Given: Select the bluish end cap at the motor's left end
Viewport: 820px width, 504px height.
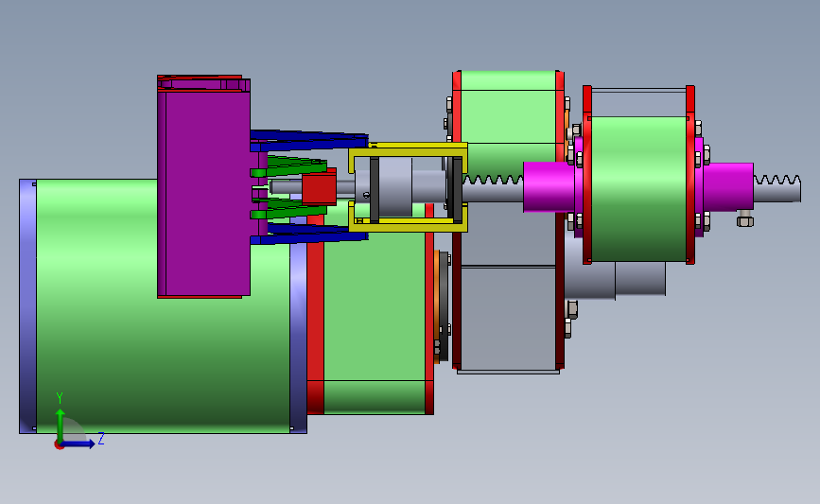Looking at the screenshot, I should click(x=27, y=306).
